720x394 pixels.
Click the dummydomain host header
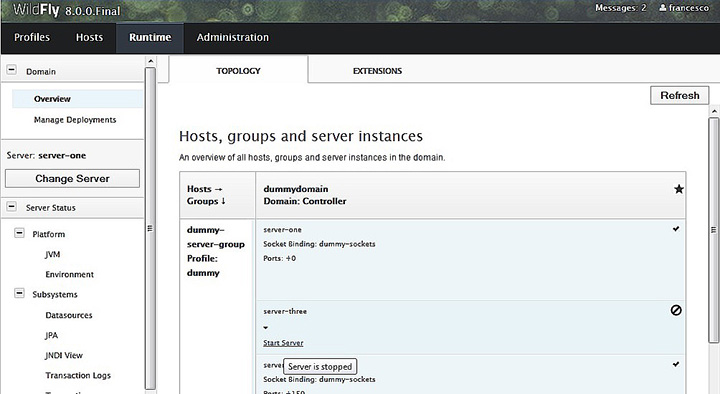[x=296, y=189]
